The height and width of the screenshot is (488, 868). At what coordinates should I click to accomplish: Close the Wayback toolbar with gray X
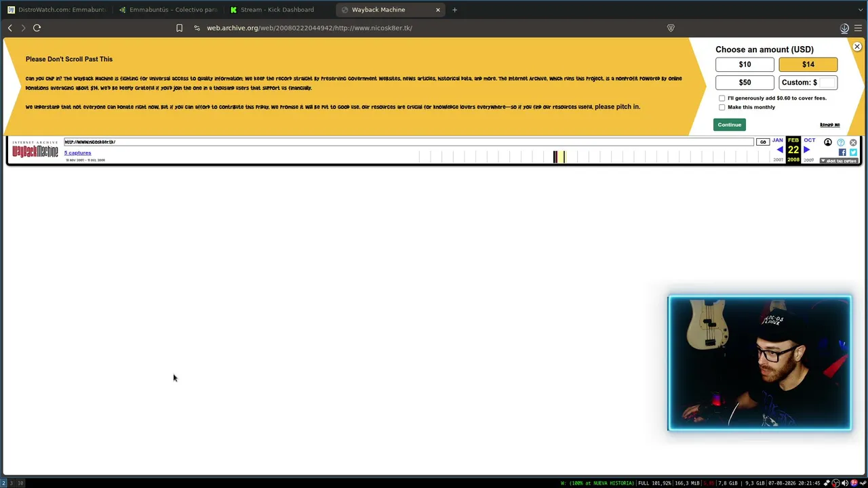pyautogui.click(x=853, y=142)
